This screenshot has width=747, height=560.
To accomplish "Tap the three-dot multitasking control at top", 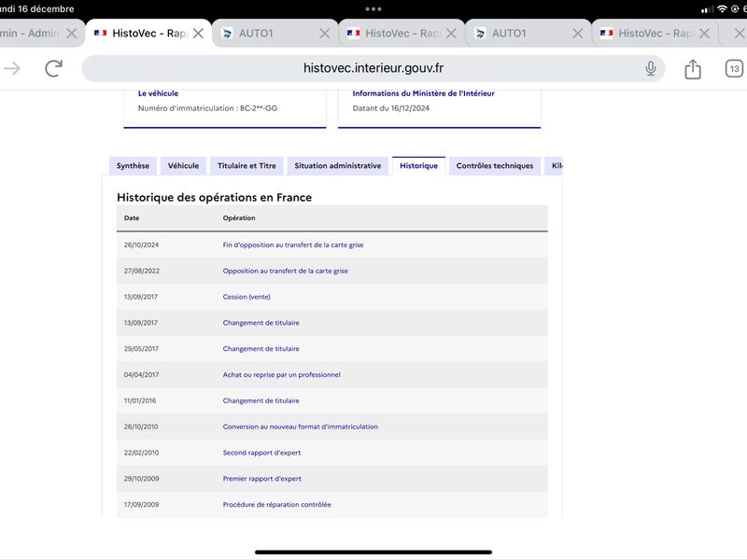I will click(x=373, y=9).
